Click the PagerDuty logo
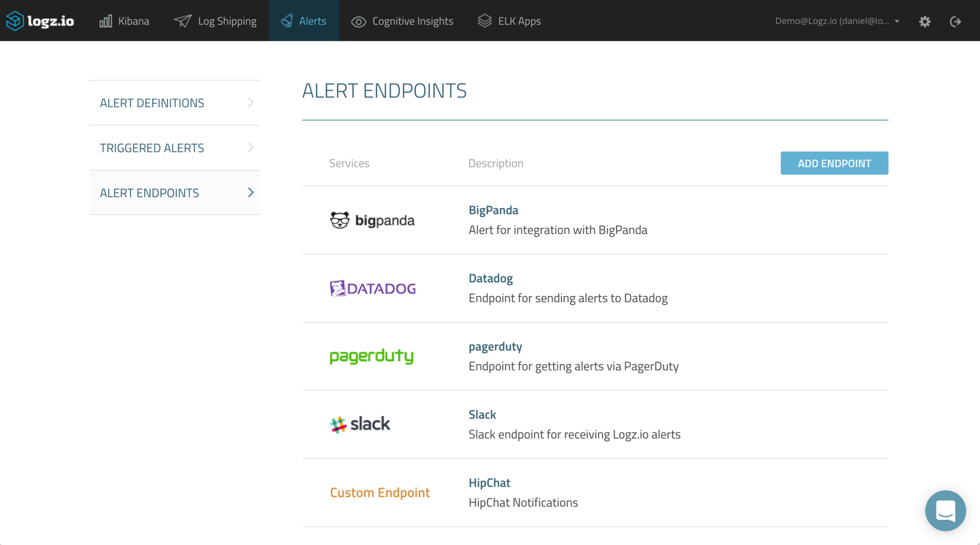Viewport: 980px width, 545px height. [372, 357]
